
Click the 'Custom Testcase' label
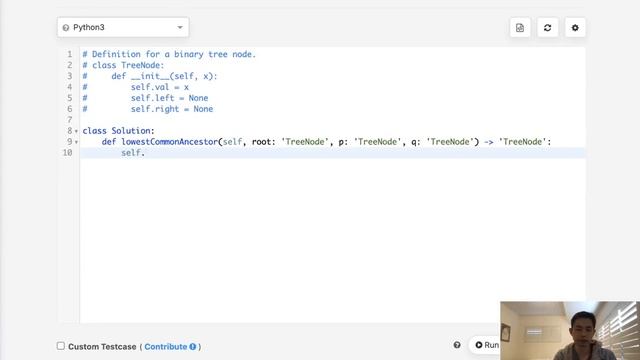click(102, 347)
